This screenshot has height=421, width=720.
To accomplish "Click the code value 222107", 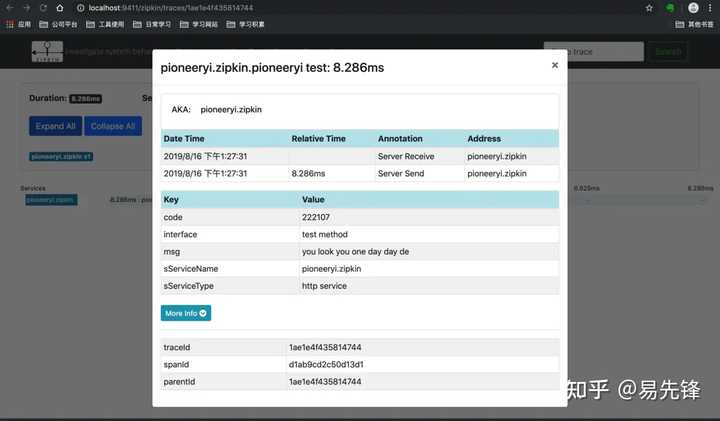I will coord(316,217).
